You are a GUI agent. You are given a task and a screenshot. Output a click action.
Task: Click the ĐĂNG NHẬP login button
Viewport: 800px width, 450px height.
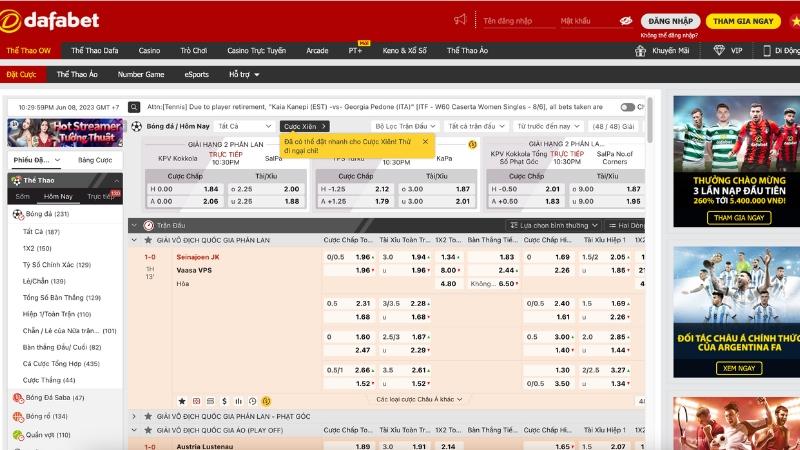click(x=669, y=20)
